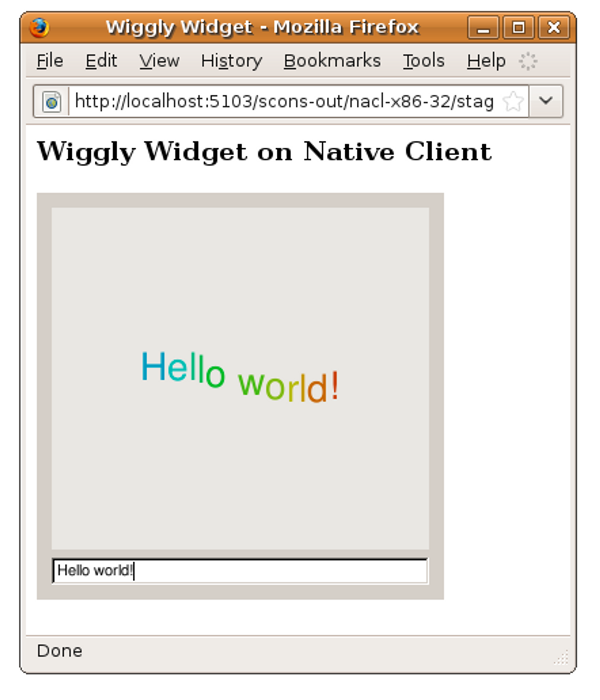Close the Firefox window
Viewport: 600px width, 700px height.
click(554, 27)
